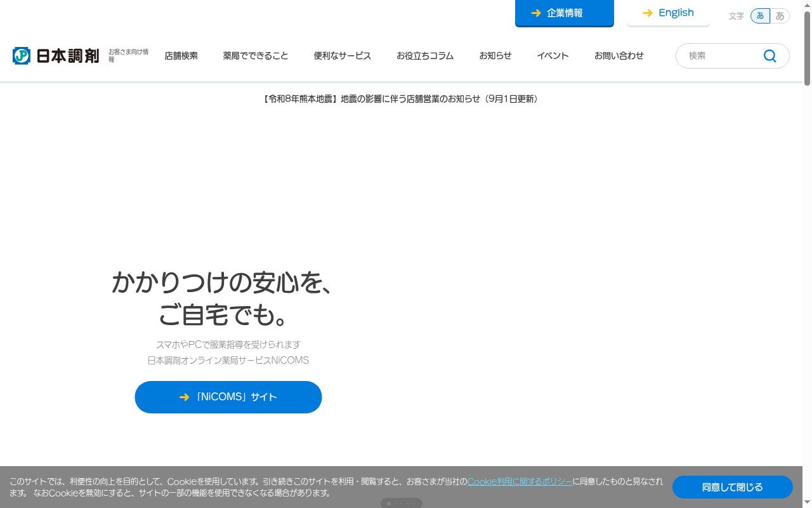Select the first carousel indicator dot
This screenshot has height=508, width=812.
coord(389,504)
